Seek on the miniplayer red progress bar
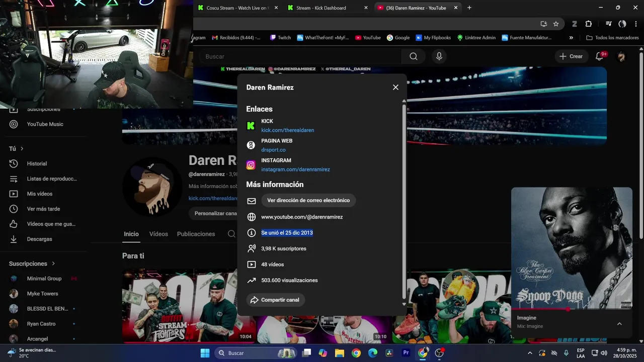This screenshot has width=644, height=362. point(572,309)
